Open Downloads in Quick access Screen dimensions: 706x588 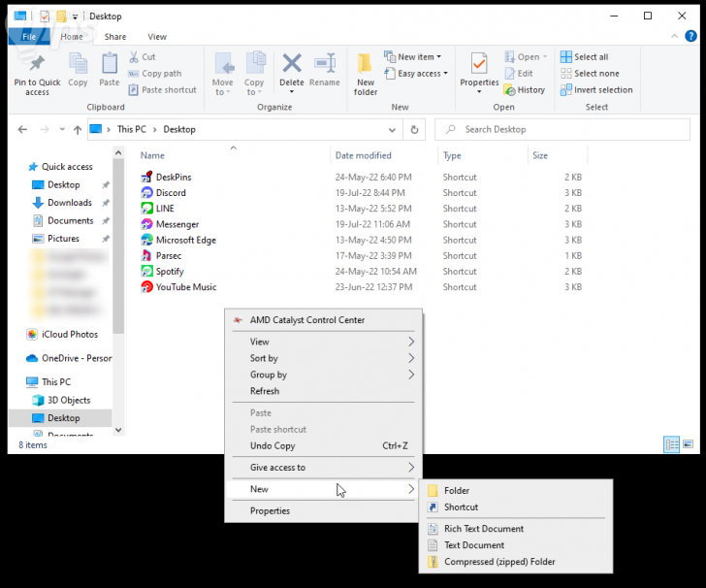click(x=70, y=203)
